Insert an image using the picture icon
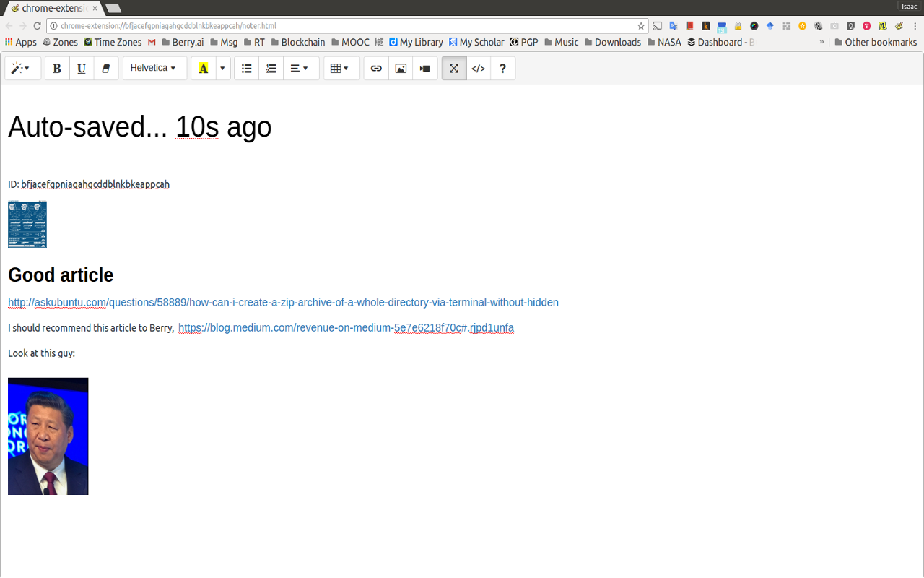This screenshot has height=578, width=924. click(x=400, y=68)
